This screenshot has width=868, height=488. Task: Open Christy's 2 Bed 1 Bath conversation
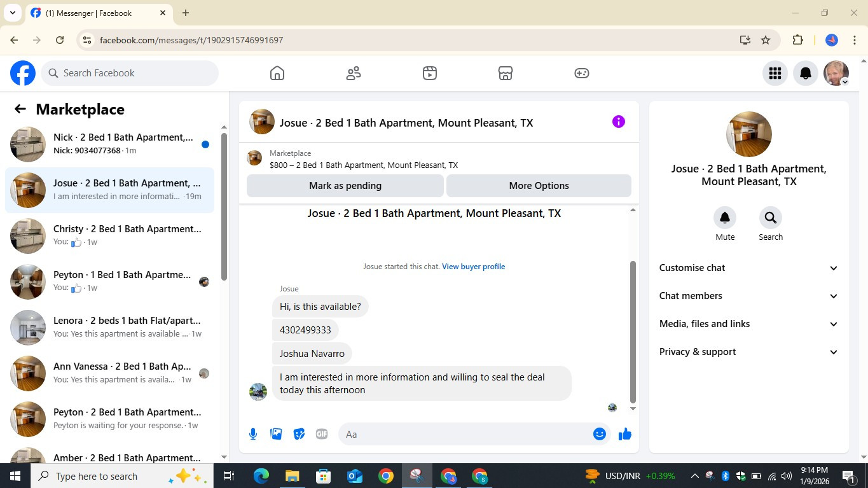pyautogui.click(x=109, y=236)
